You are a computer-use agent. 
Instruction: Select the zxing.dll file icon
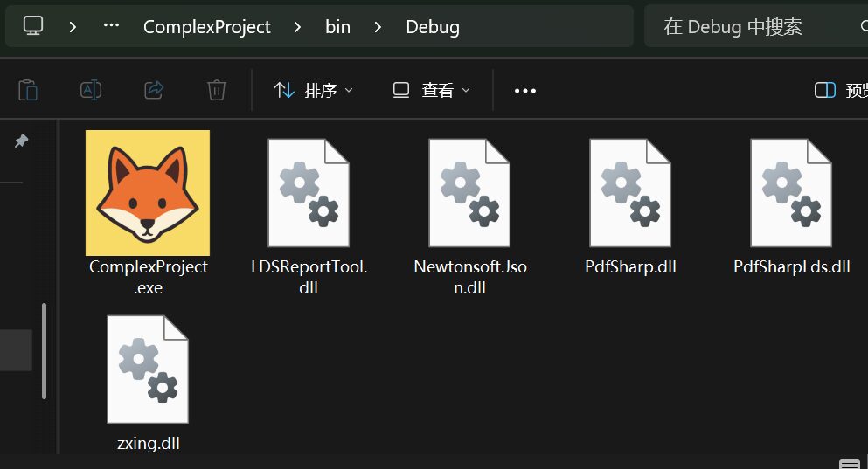tap(148, 369)
